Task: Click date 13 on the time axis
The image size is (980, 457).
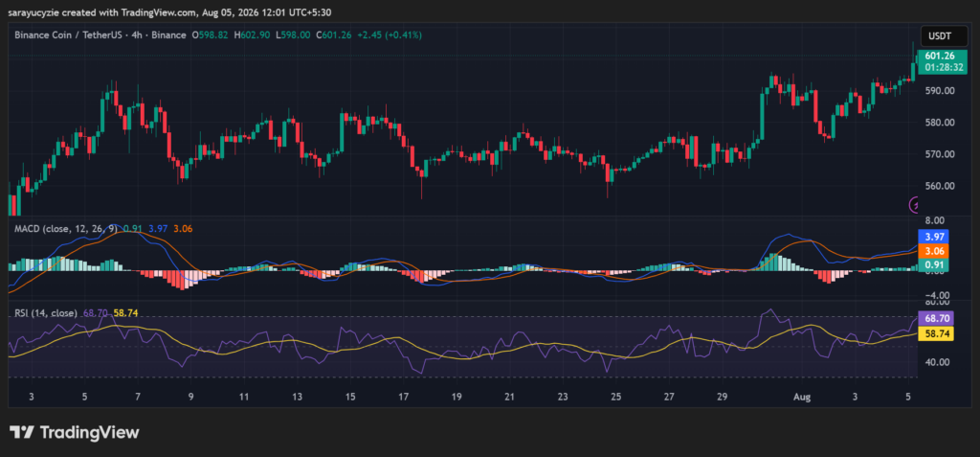Action: 298,397
